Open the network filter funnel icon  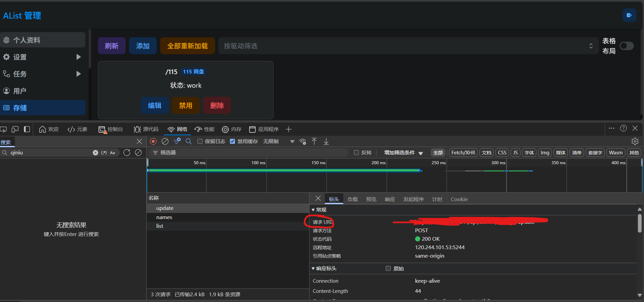pos(177,141)
